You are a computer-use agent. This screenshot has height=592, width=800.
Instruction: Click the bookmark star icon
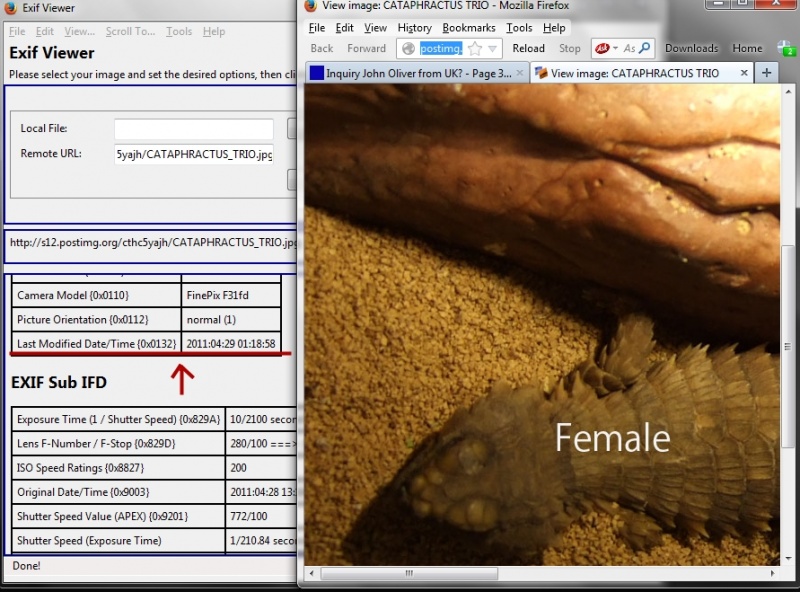[x=475, y=48]
